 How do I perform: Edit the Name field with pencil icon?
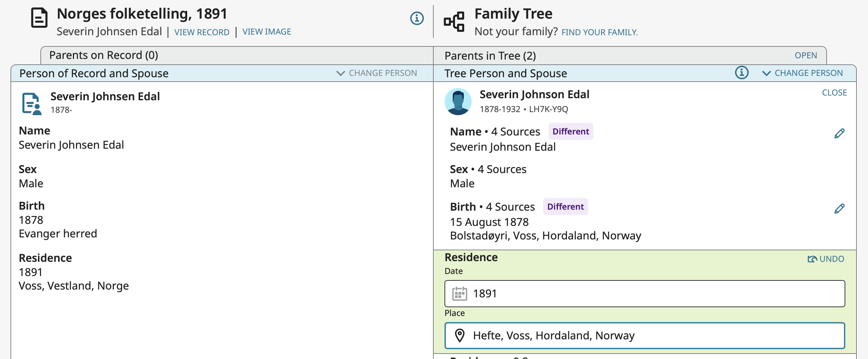(x=839, y=133)
